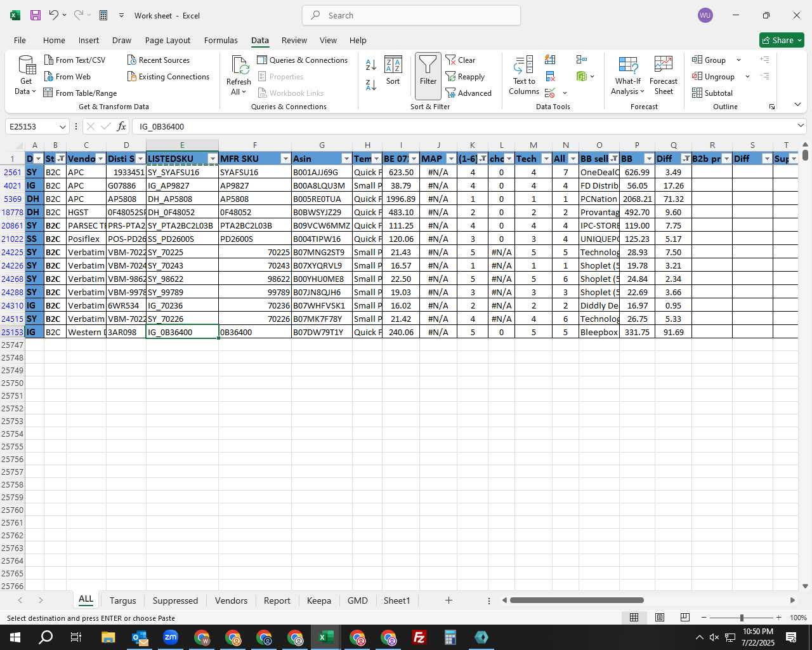Open the File menu
The height and width of the screenshot is (650, 812).
pyautogui.click(x=20, y=40)
